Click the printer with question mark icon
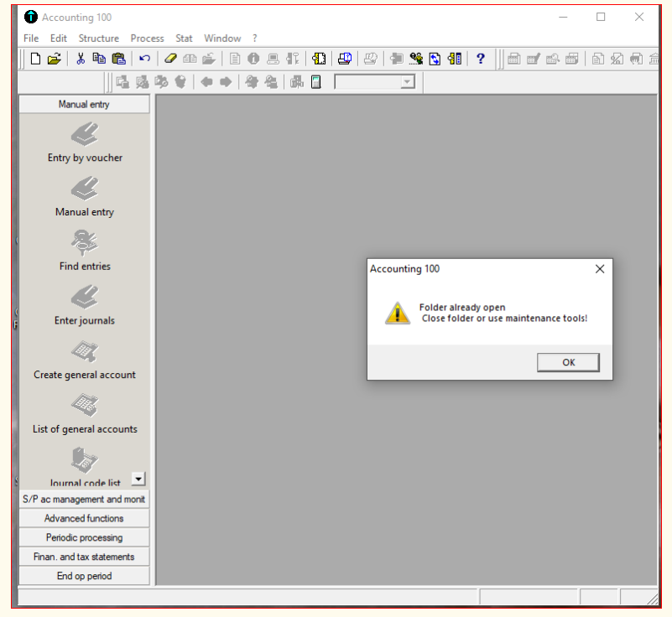 coord(345,59)
